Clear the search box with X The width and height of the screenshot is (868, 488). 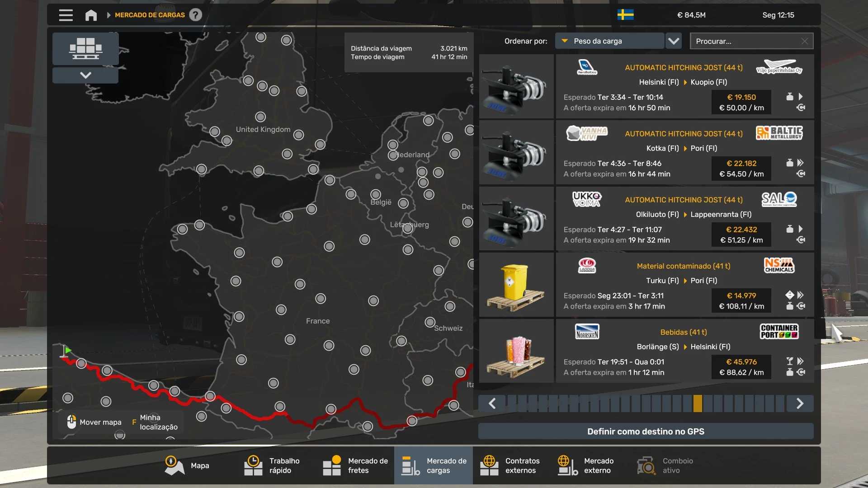805,41
